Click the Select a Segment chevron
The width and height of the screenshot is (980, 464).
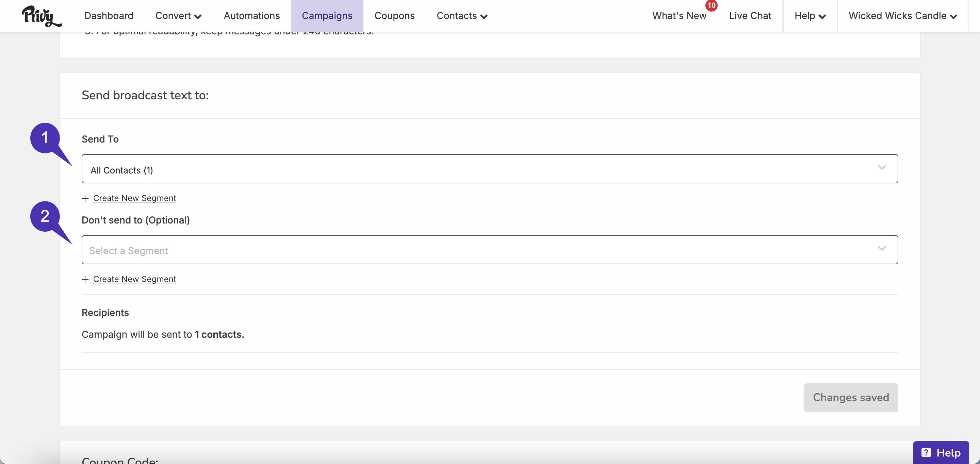[x=882, y=248]
